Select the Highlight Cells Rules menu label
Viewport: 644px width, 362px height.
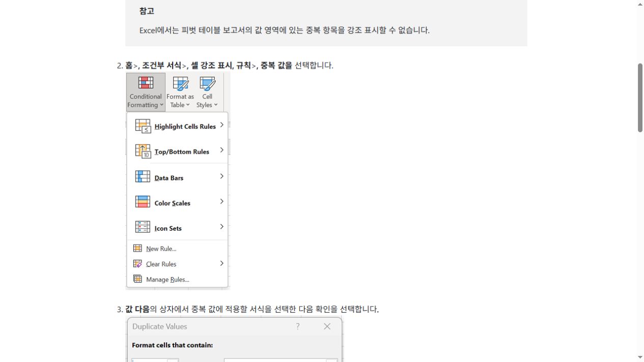[185, 127]
